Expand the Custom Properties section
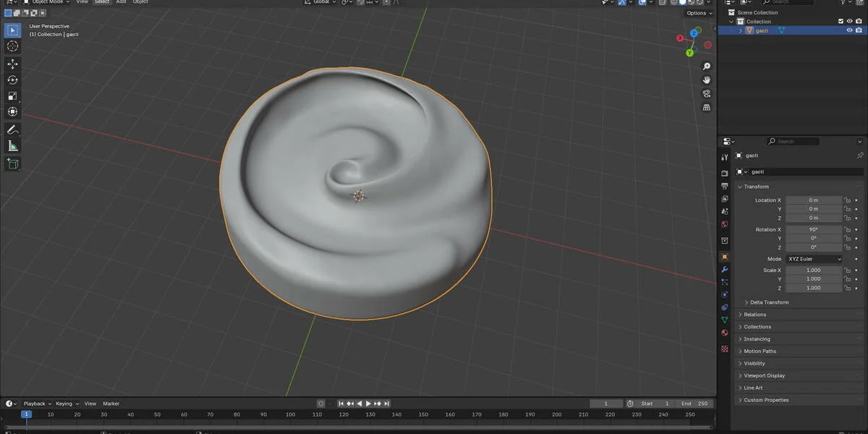Screen dimensions: 868x434 [x=767, y=399]
